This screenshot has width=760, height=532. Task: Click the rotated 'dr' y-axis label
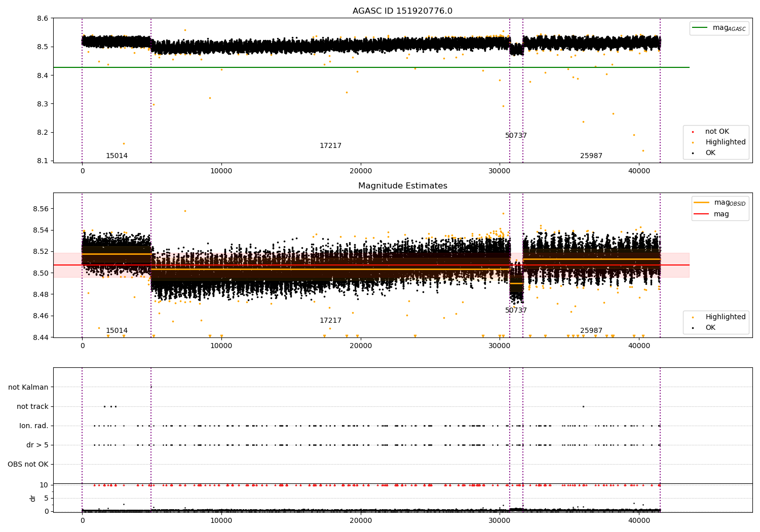(x=33, y=498)
